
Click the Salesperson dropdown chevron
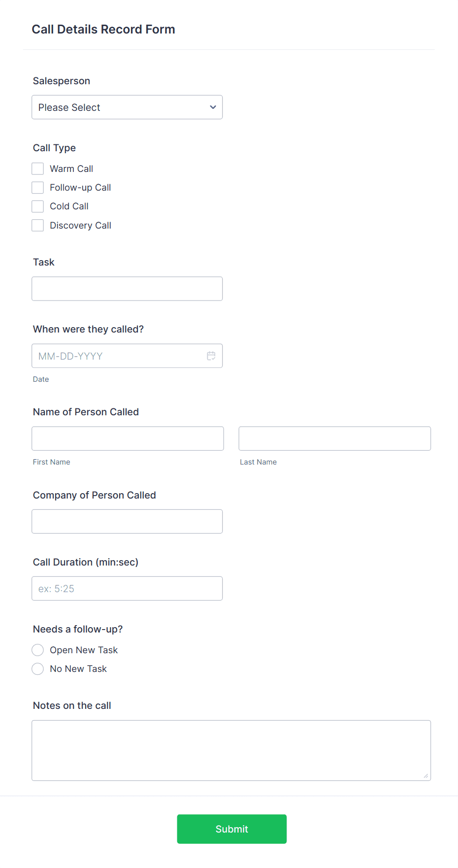click(x=212, y=107)
